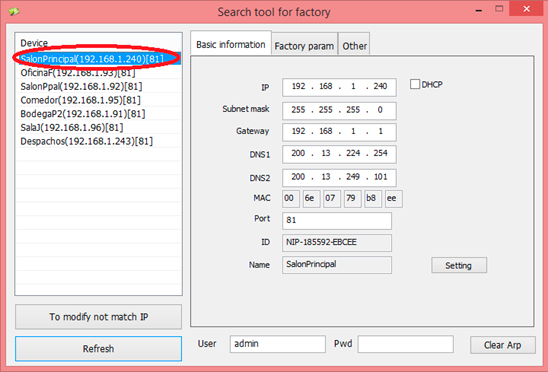Click the ID field NIP-185592-EBCEE

point(337,243)
